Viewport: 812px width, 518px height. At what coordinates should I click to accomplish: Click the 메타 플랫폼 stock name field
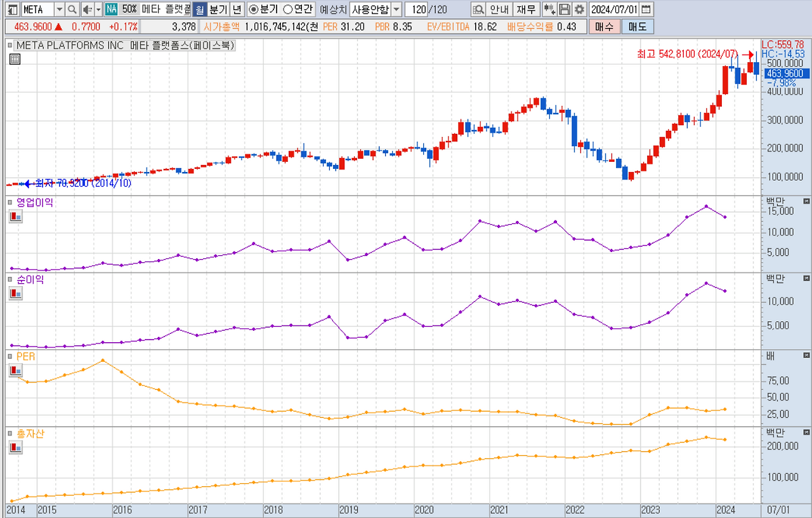click(x=165, y=10)
